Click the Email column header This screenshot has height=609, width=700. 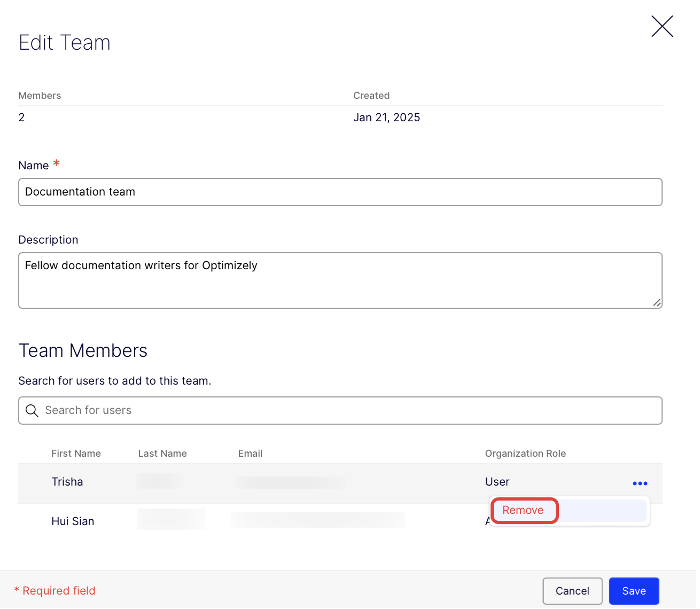pos(250,454)
